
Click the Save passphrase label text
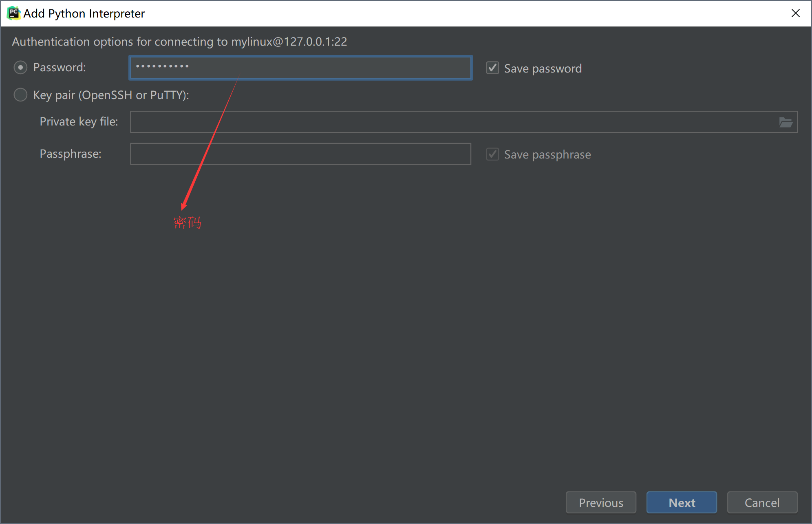(x=547, y=154)
